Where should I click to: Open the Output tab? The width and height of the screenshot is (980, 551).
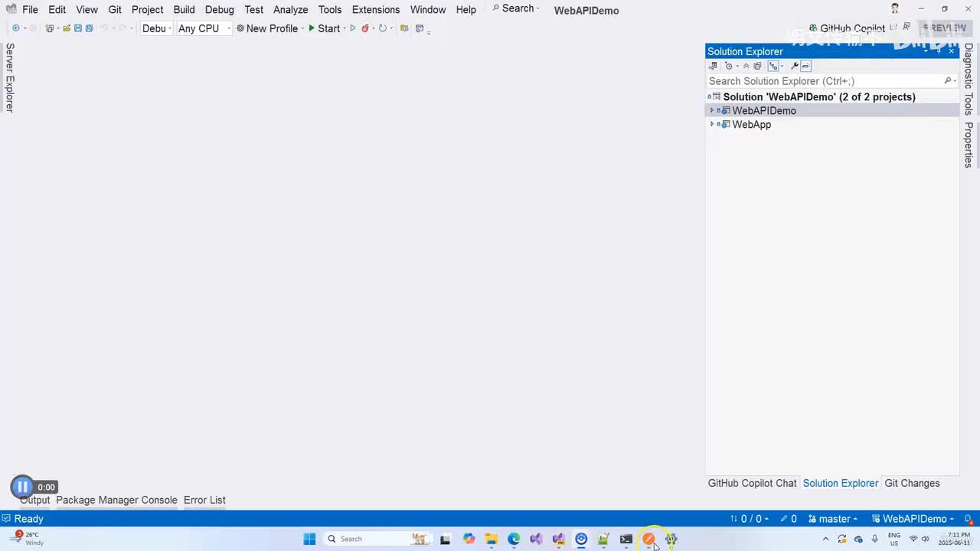[x=34, y=500]
